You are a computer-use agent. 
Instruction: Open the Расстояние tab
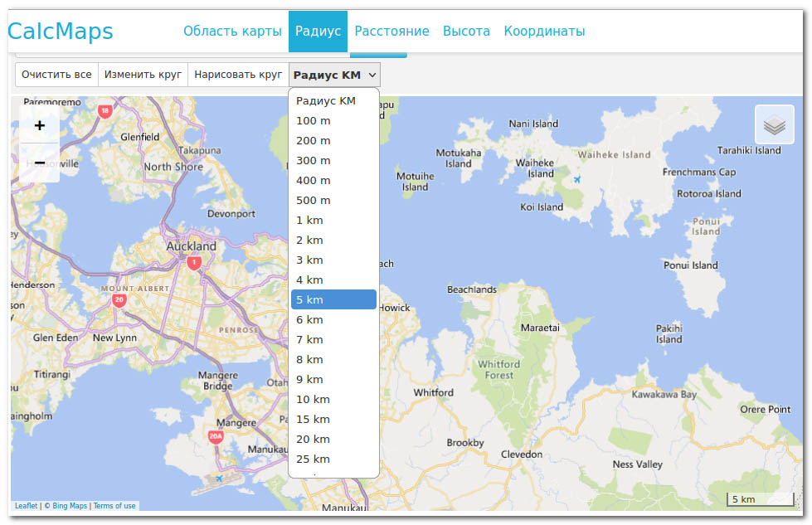click(x=391, y=31)
